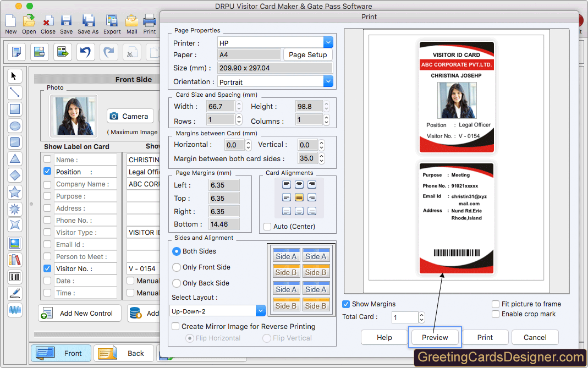Toggle the Show Margins checkbox
Viewport: 588px width, 368px height.
click(x=346, y=304)
